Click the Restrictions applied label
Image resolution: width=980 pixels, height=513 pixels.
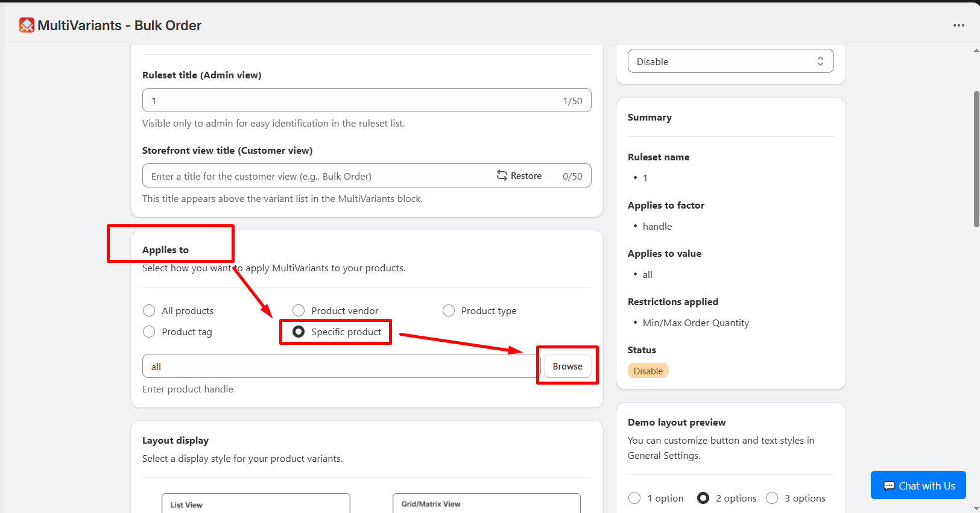click(x=673, y=301)
